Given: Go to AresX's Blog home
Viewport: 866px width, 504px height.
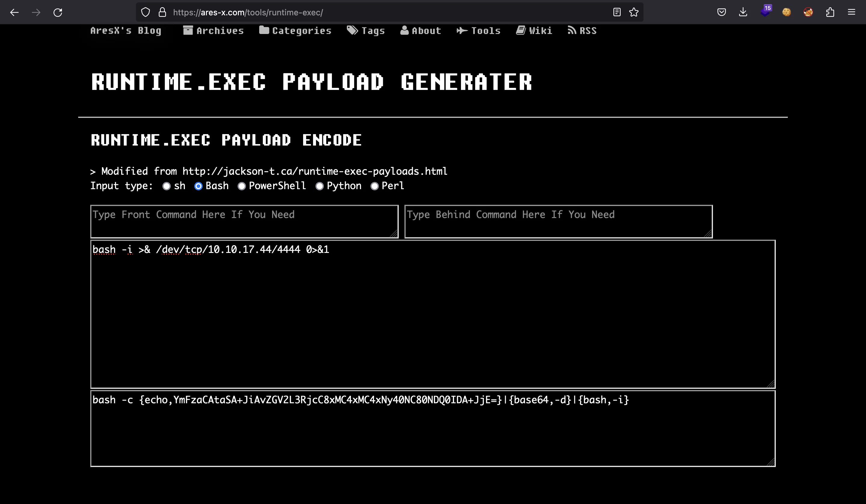Looking at the screenshot, I should pyautogui.click(x=126, y=31).
